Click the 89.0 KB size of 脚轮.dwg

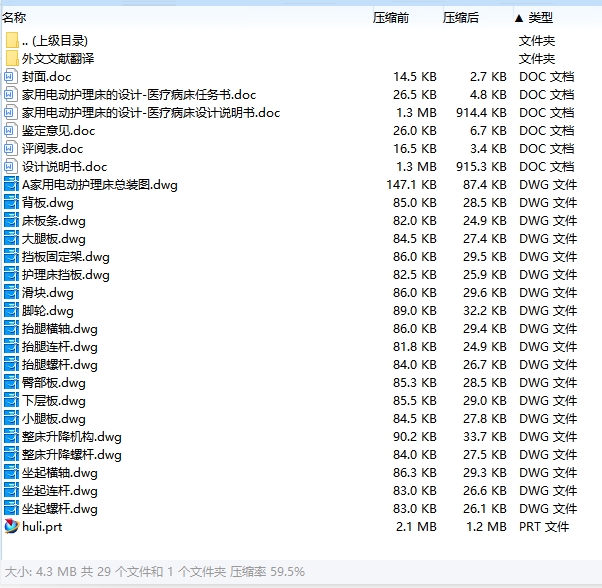[415, 311]
